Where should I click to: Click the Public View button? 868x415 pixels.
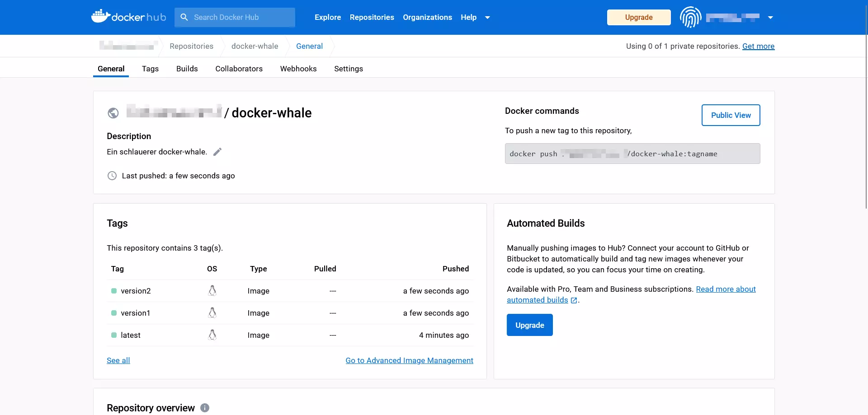[x=731, y=115]
